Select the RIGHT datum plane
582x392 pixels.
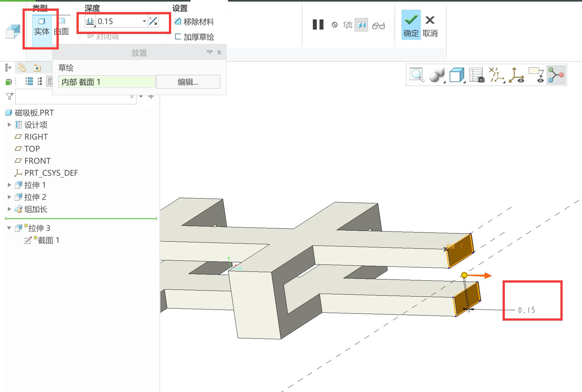31,137
